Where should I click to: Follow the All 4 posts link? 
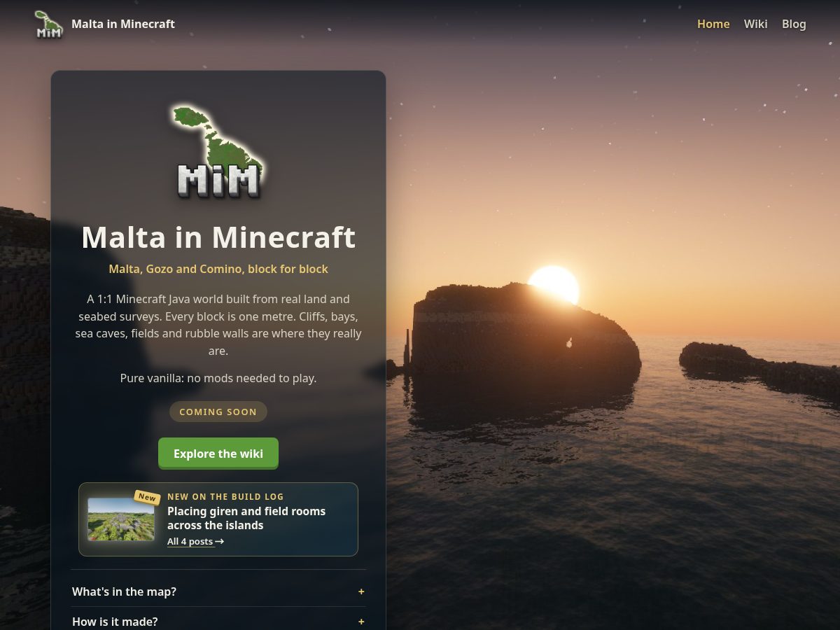(195, 541)
